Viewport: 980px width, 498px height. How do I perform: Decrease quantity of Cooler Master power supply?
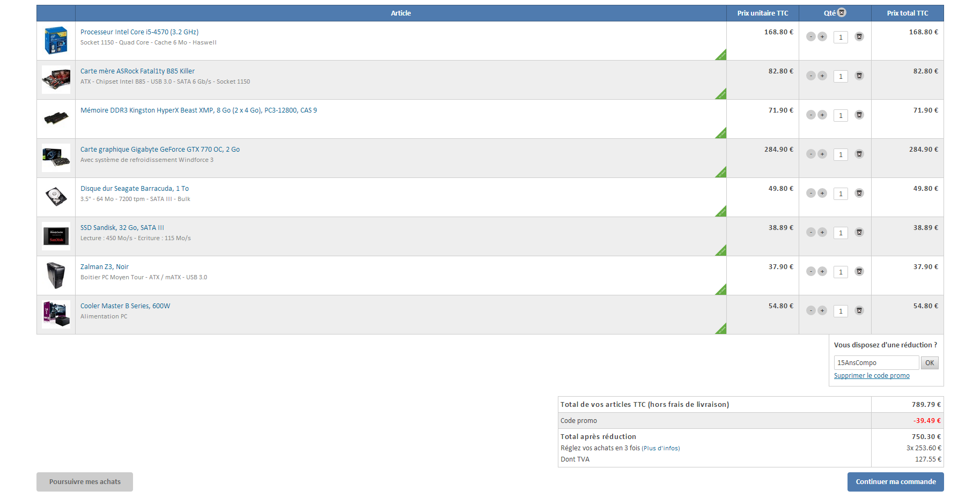[811, 310]
